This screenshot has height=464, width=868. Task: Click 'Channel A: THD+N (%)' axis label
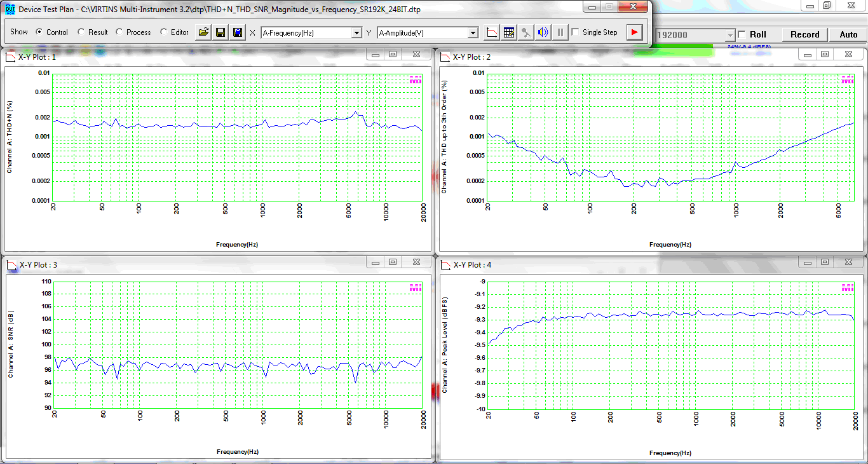point(10,137)
